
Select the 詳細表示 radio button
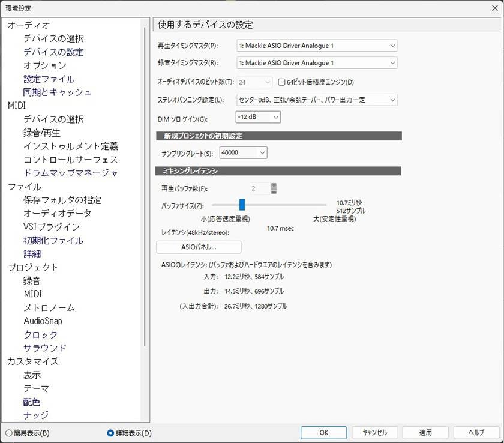110,433
